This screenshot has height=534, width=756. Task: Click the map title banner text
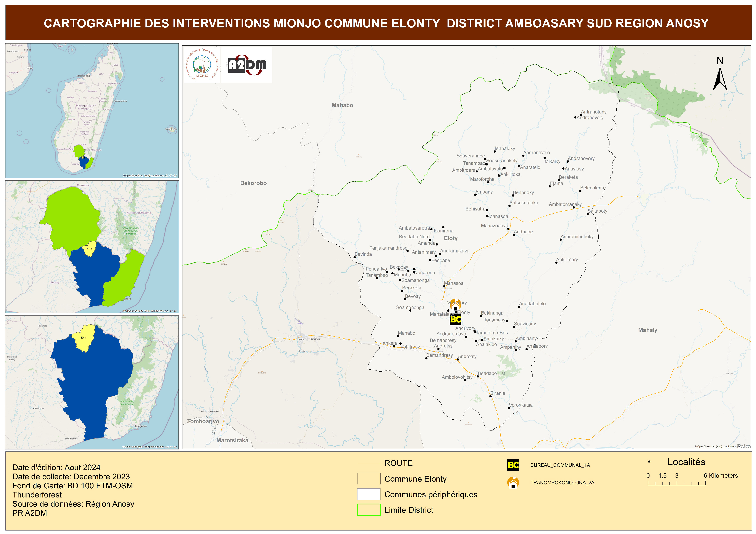(376, 23)
